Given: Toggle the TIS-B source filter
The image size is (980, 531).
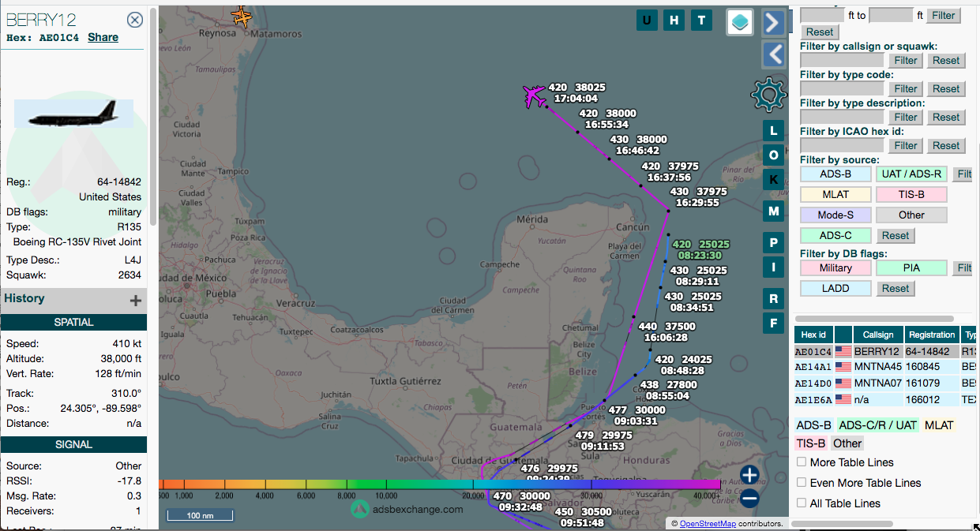Looking at the screenshot, I should [x=911, y=194].
